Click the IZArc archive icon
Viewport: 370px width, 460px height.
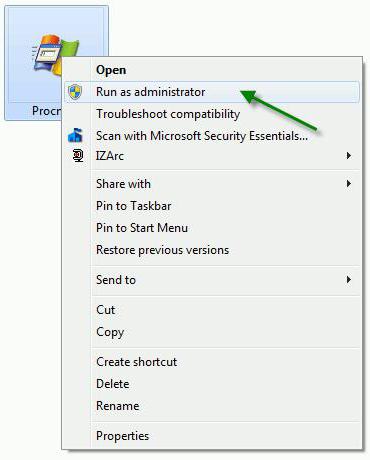pyautogui.click(x=78, y=156)
